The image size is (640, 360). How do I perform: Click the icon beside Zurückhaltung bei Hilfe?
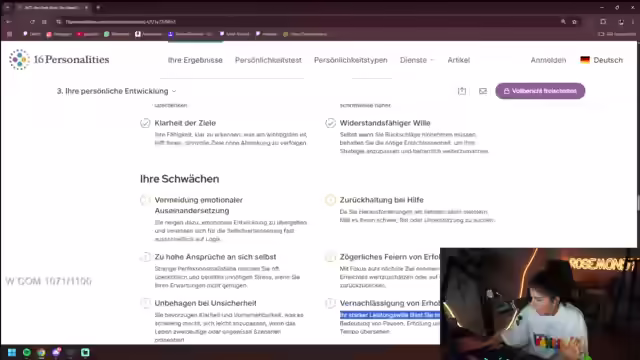tap(330, 200)
